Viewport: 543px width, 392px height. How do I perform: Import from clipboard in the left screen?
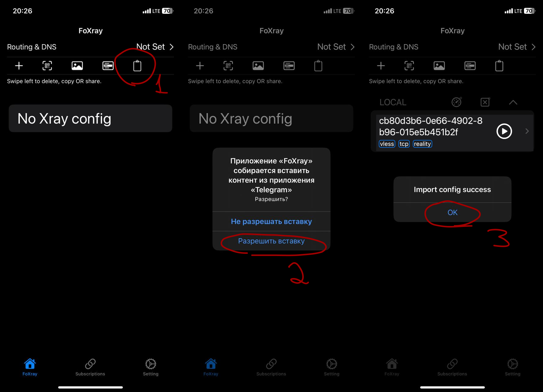point(137,66)
